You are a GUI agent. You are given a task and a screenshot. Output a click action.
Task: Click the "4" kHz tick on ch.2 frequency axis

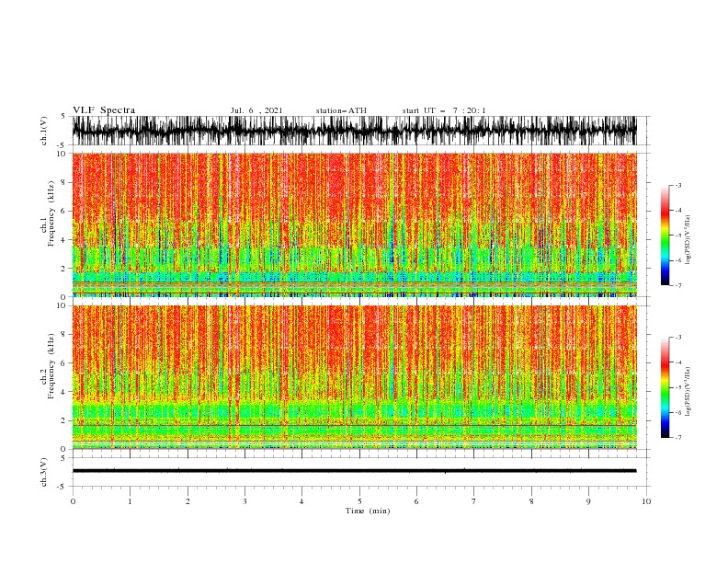coord(64,392)
